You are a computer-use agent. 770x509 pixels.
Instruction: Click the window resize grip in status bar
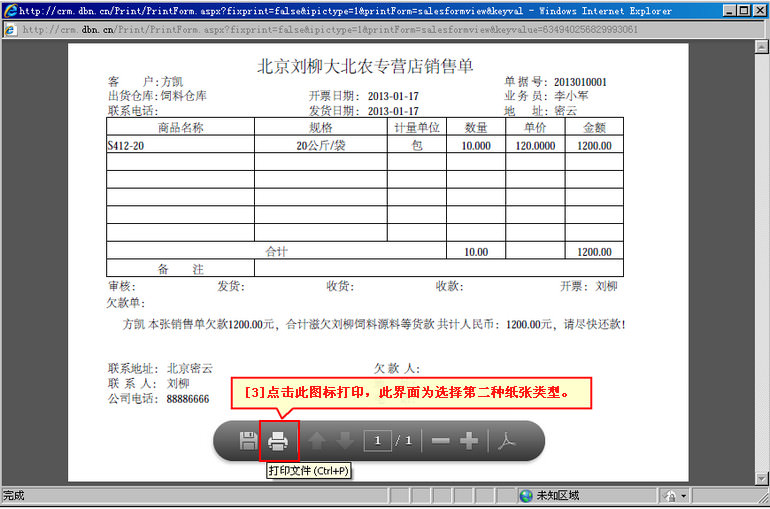[762, 501]
